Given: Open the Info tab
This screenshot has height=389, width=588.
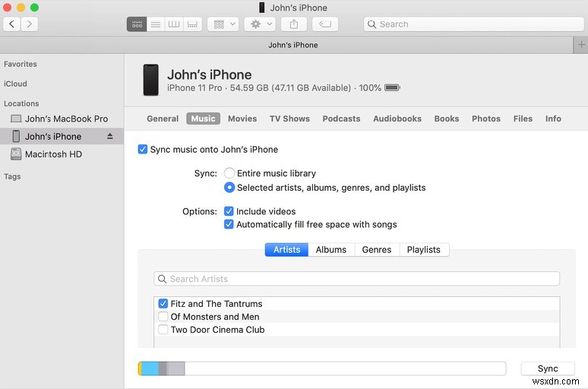Looking at the screenshot, I should [x=553, y=119].
